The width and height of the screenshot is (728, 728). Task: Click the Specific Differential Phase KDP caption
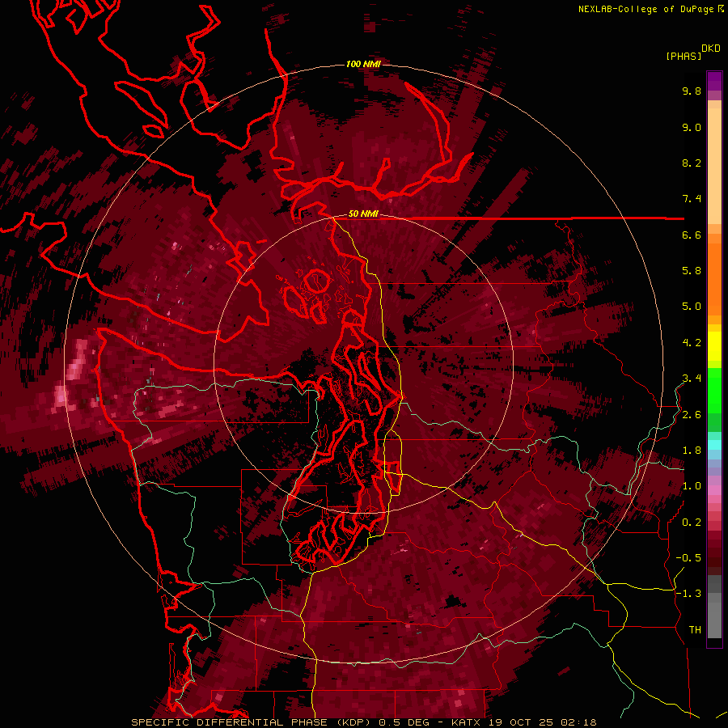(363, 722)
